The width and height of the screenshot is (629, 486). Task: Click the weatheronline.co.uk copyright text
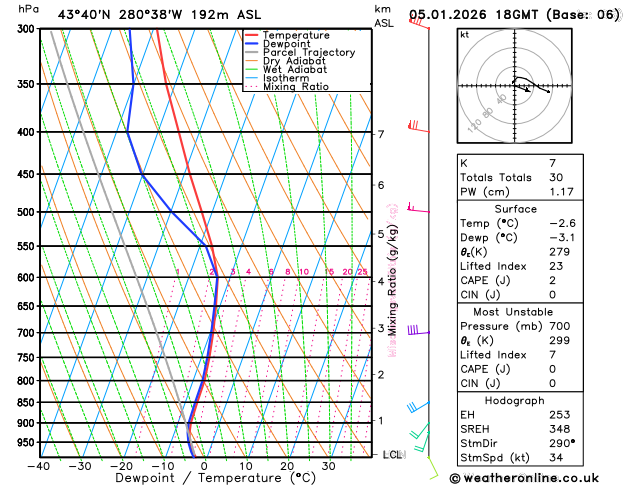524,478
